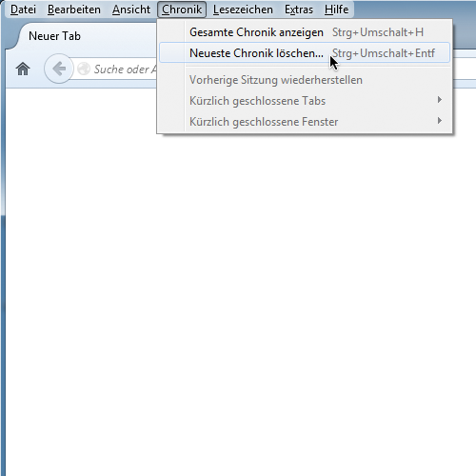
Task: Open the Datei menu
Action: point(23,10)
